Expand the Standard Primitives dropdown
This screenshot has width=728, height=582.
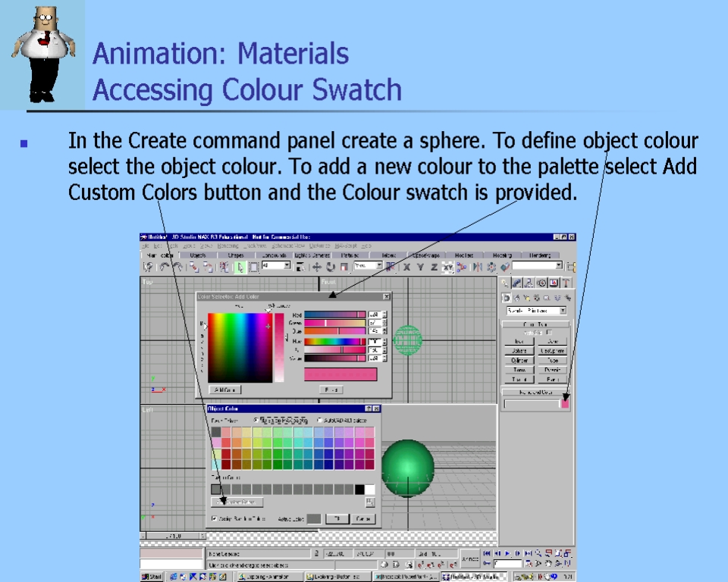563,311
